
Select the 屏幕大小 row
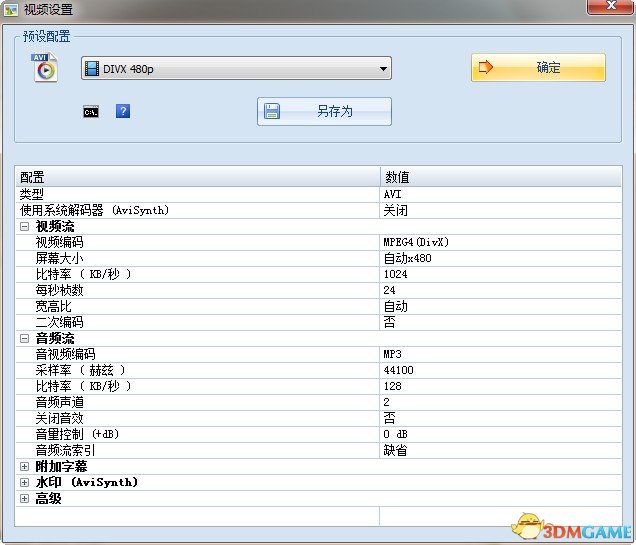(318, 258)
